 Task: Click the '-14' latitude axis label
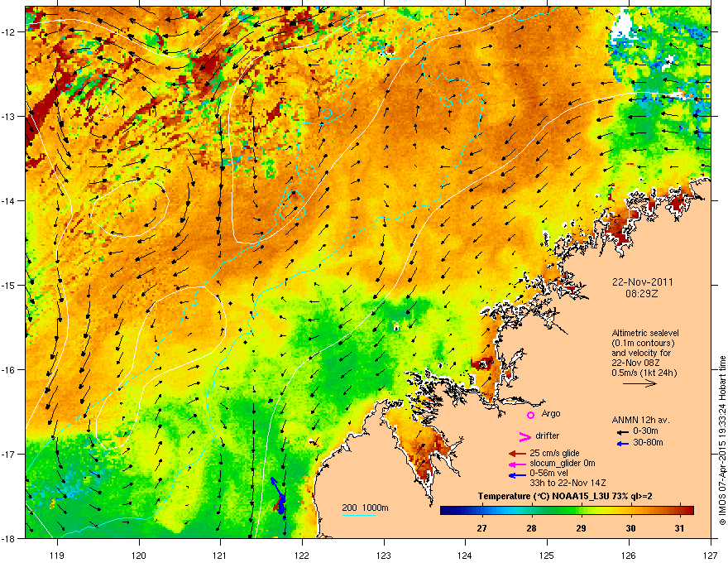coord(8,201)
